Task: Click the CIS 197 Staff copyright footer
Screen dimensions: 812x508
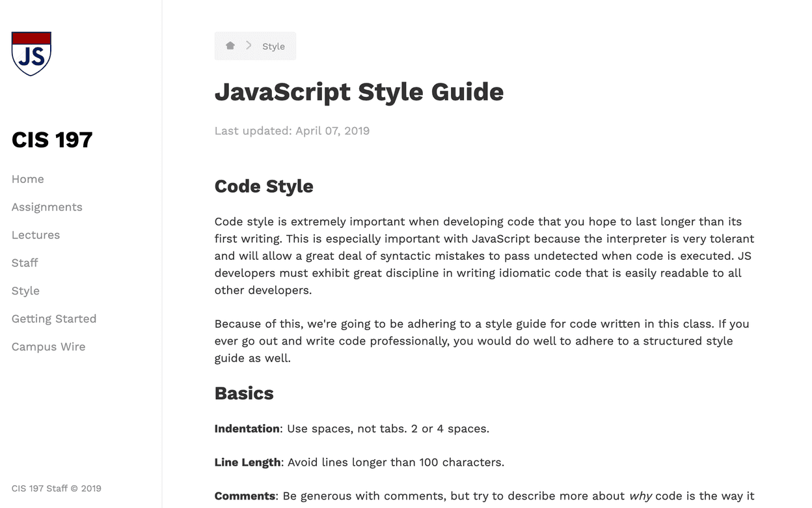Action: (57, 488)
